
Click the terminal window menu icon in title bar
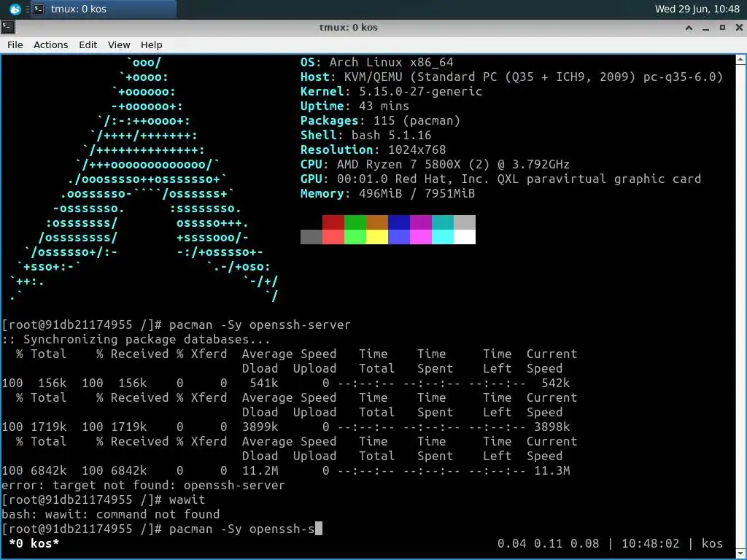pyautogui.click(x=8, y=27)
